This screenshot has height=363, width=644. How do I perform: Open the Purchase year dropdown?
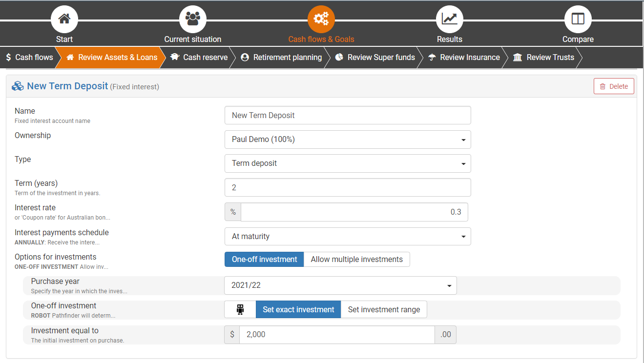pos(340,285)
